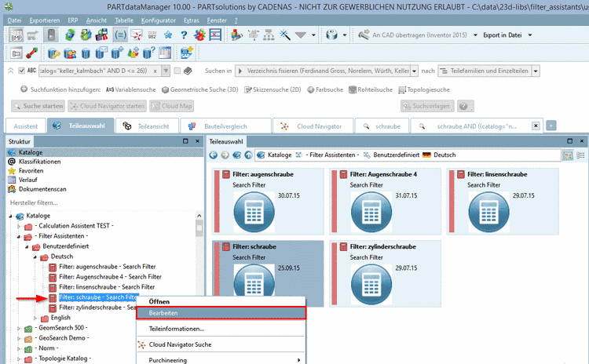The image size is (589, 364).
Task: Add the Geometrische Suche (3D) function
Action: [x=199, y=89]
